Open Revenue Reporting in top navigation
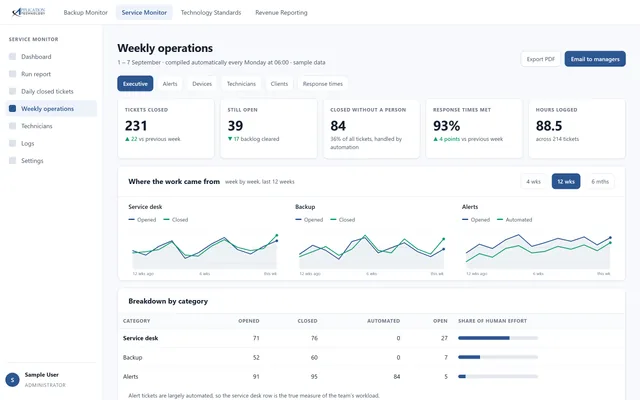This screenshot has height=400, width=640. coord(281,13)
